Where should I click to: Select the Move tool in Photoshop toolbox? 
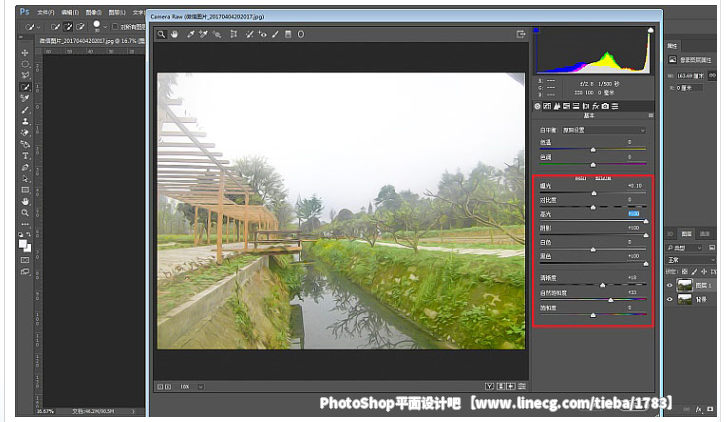[x=25, y=53]
